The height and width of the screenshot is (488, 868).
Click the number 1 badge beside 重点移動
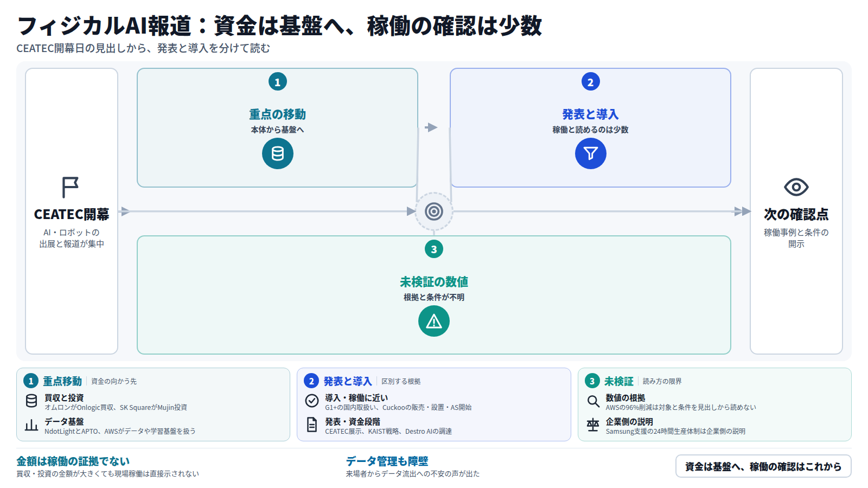pyautogui.click(x=31, y=381)
